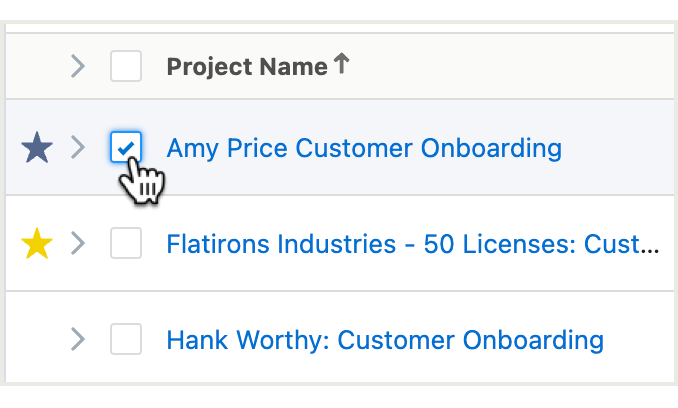This screenshot has width=678, height=408.
Task: Click empty space right of Hank Worthy name
Action: pyautogui.click(x=639, y=339)
